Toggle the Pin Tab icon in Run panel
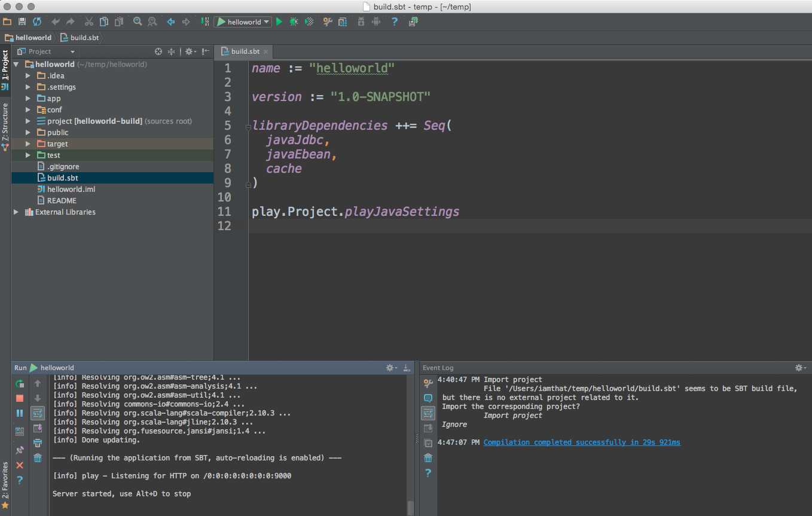Image resolution: width=812 pixels, height=516 pixels. pyautogui.click(x=20, y=450)
